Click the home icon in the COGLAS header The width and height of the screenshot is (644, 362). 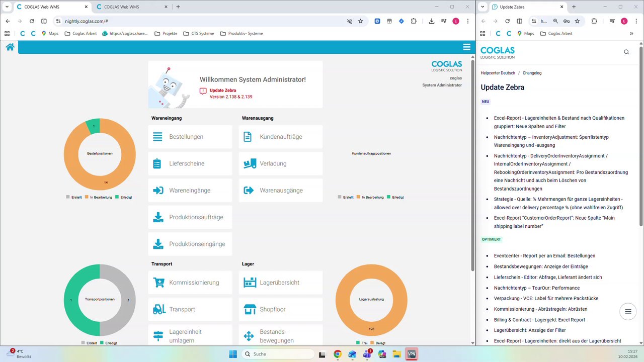tap(10, 47)
